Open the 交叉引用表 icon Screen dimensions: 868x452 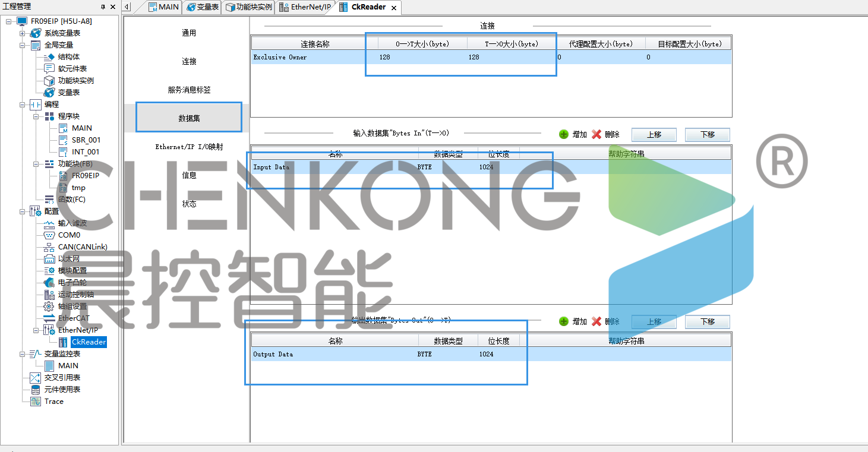tap(36, 378)
